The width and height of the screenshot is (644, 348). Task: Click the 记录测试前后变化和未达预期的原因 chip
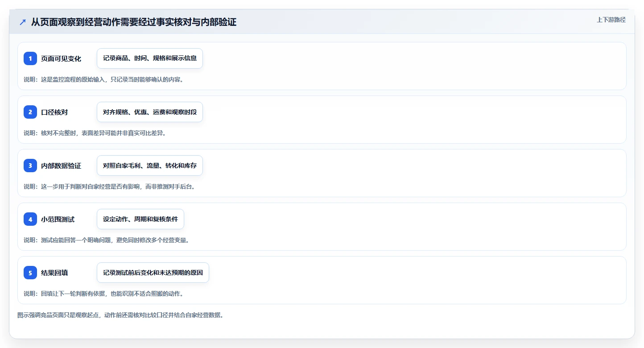153,273
